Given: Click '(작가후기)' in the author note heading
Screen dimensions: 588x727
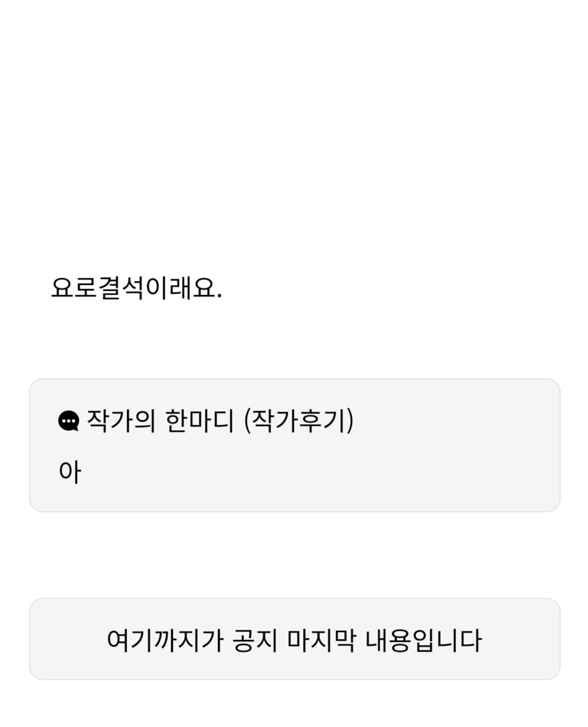Looking at the screenshot, I should click(x=298, y=422).
